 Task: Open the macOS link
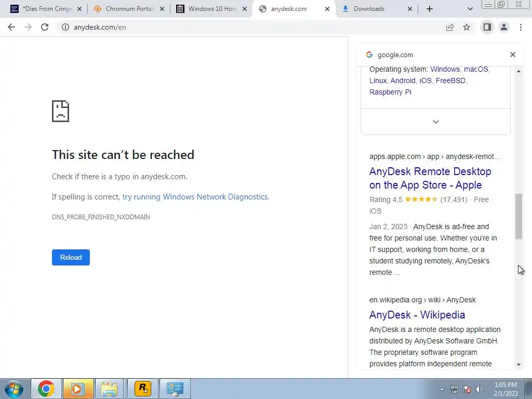476,69
